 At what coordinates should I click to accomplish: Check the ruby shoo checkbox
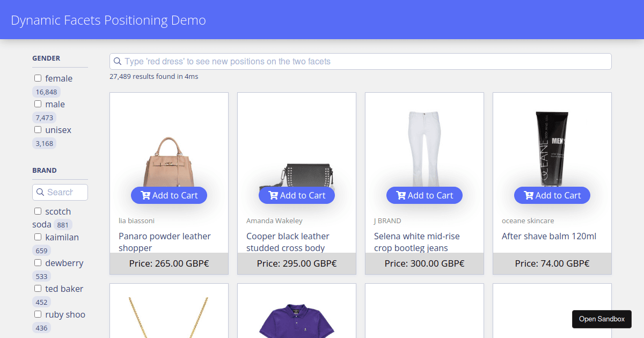38,314
